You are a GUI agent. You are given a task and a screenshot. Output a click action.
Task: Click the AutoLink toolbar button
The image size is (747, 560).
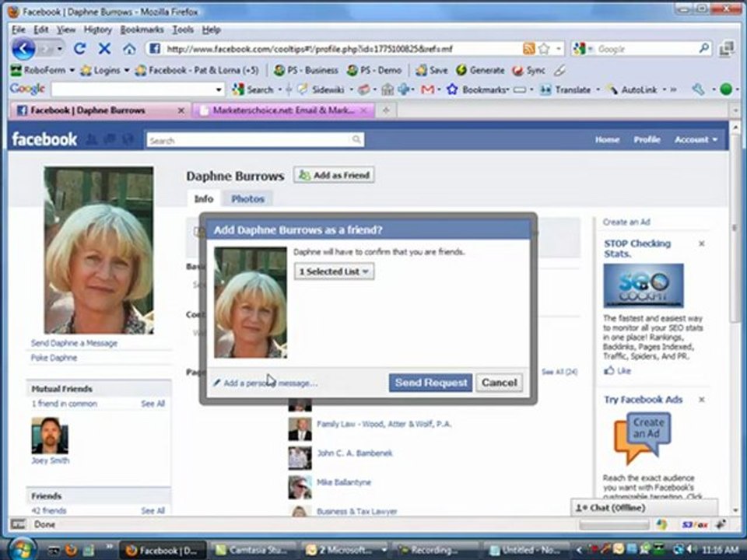[x=632, y=89]
